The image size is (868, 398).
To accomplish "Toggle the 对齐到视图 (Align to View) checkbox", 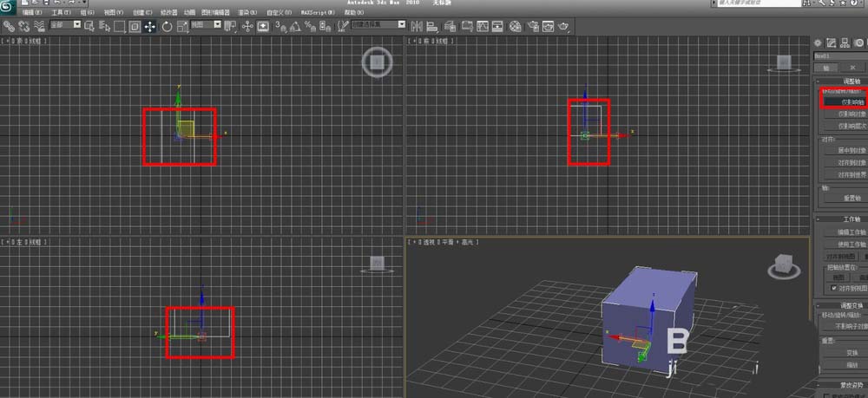I will (834, 288).
